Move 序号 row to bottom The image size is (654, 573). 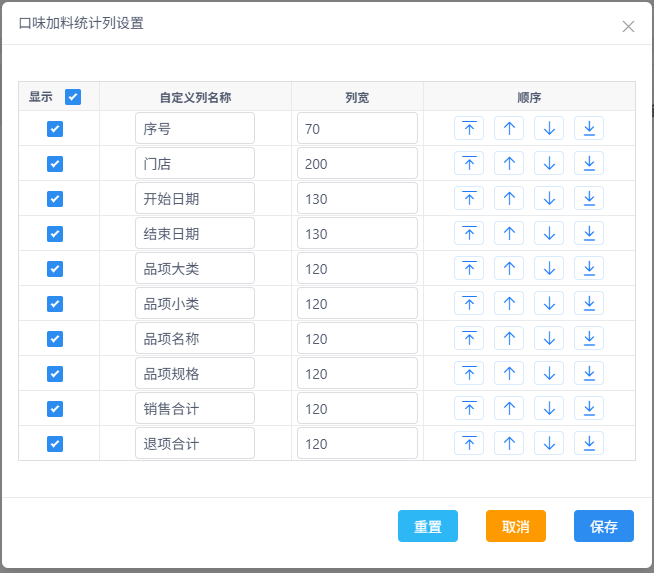pos(589,128)
